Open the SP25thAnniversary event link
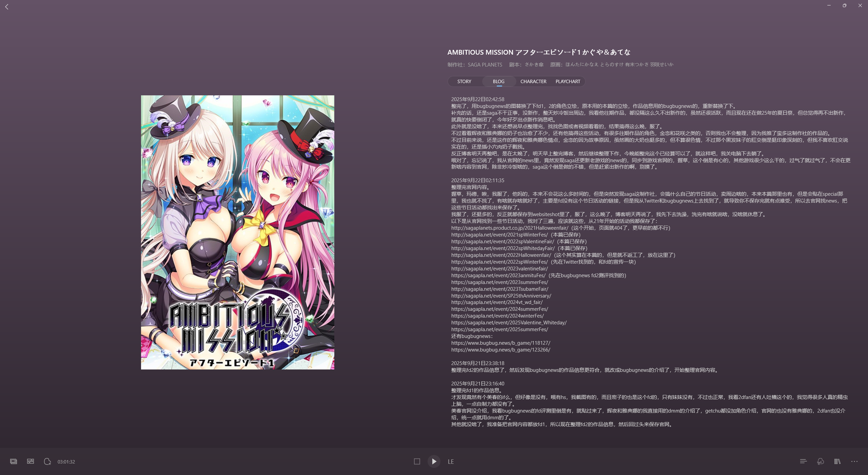The image size is (868, 475). point(501,296)
